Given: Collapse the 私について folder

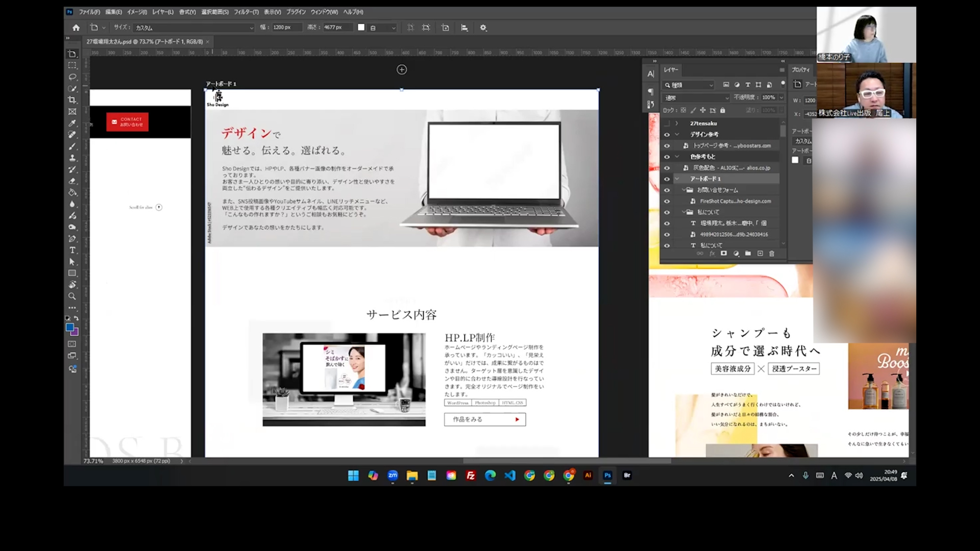Looking at the screenshot, I should coord(684,212).
